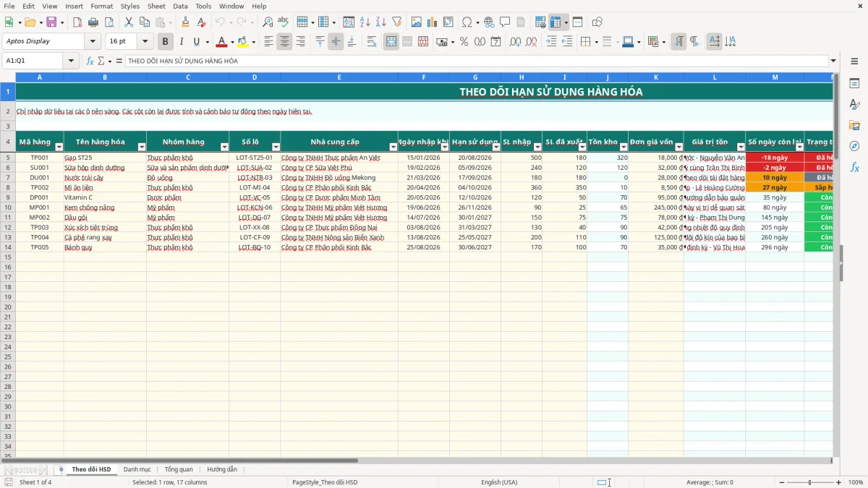Toggle Center Horizontally alignment
Viewport: 868px width, 488px height.
click(284, 42)
